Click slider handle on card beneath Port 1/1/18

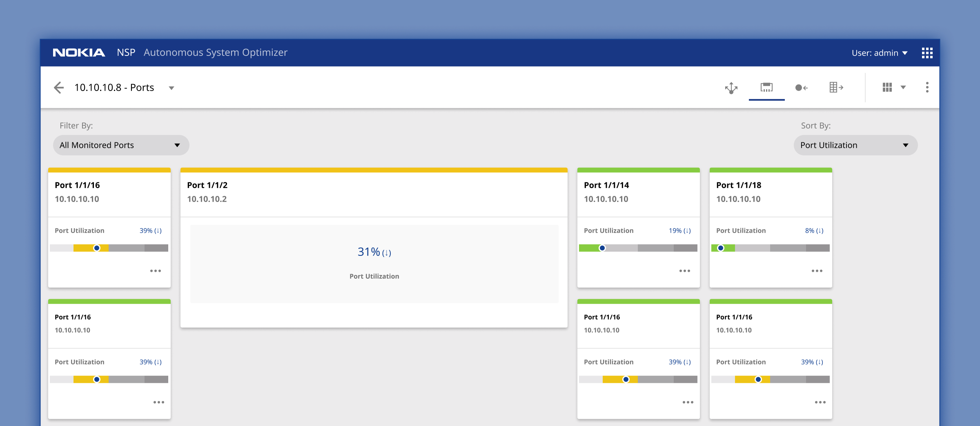click(x=758, y=379)
